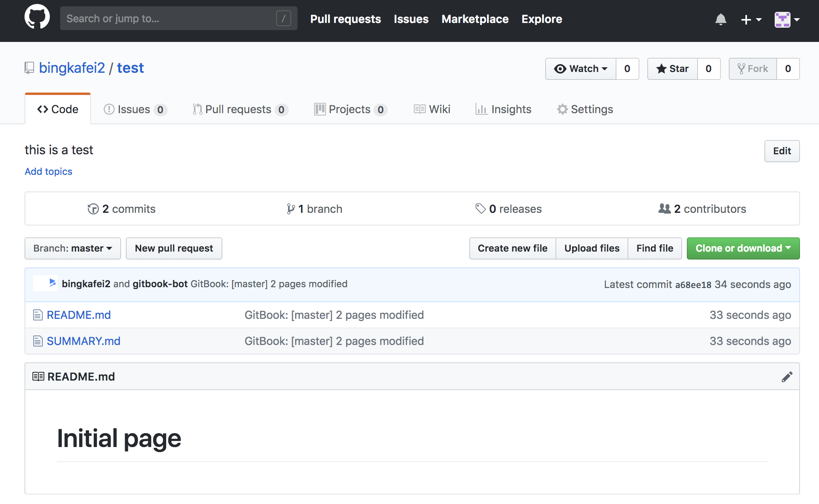Click the gitbook-bot avatar icon in commit bar
This screenshot has width=819, height=504.
click(x=52, y=283)
